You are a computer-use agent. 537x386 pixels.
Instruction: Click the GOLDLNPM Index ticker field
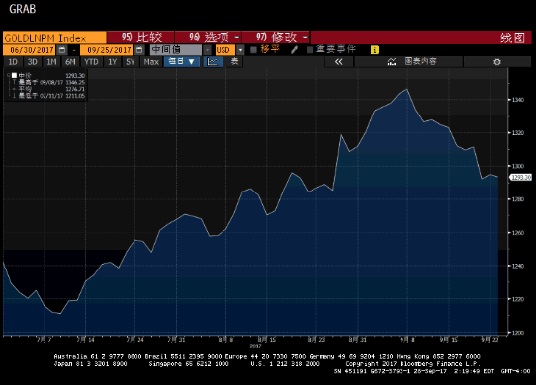[55, 38]
